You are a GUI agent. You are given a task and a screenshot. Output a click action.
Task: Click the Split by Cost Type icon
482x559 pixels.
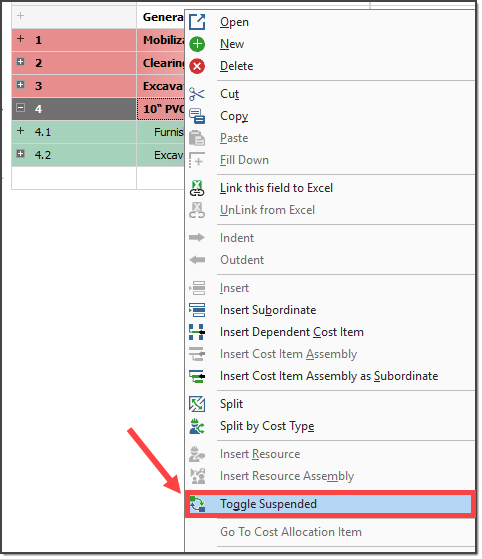[197, 426]
